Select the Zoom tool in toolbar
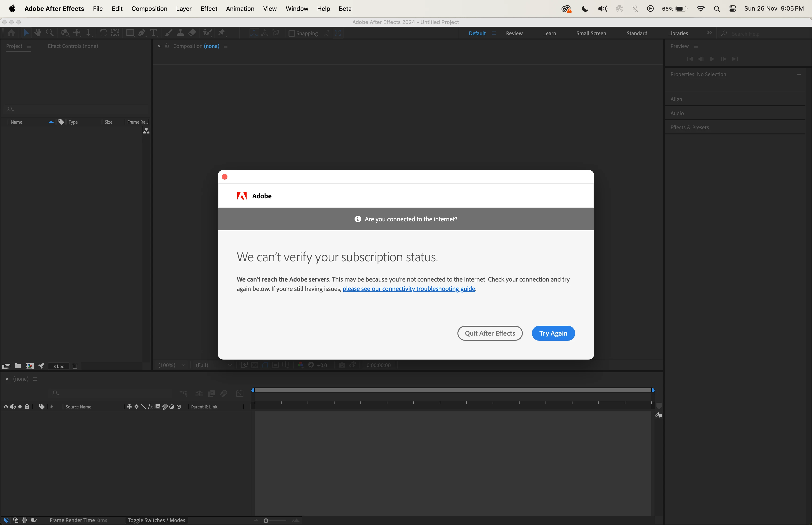Image resolution: width=812 pixels, height=525 pixels. coord(50,33)
